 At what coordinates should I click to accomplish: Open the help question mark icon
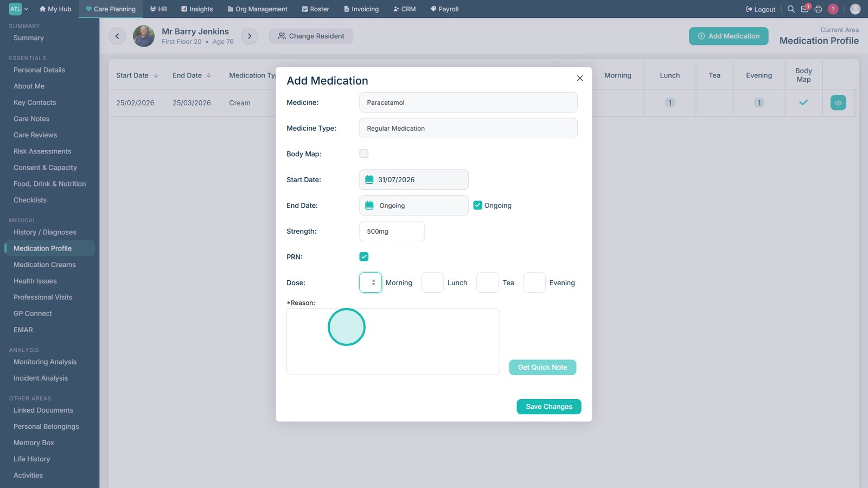833,9
